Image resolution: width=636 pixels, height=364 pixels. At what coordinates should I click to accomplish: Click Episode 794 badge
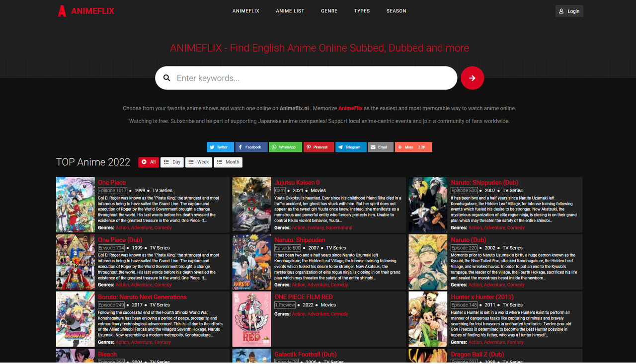[x=111, y=248]
